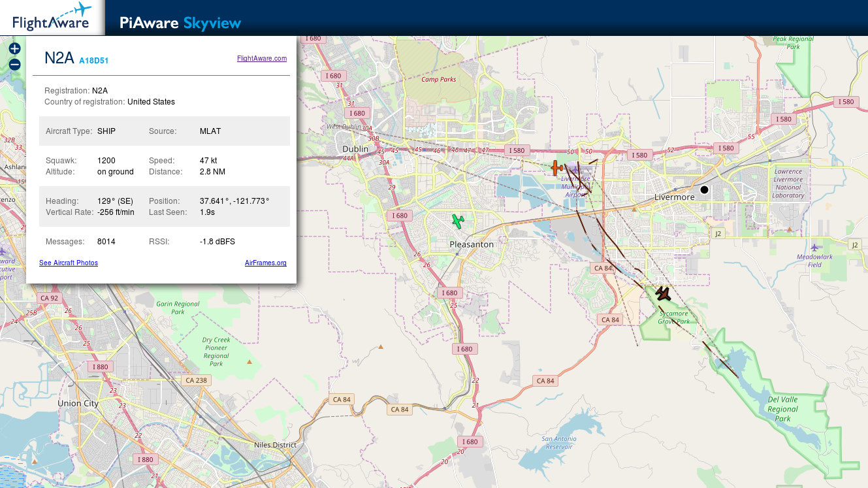The width and height of the screenshot is (868, 488).
Task: Click the Del Valle Regional Park label
Action: 783,409
